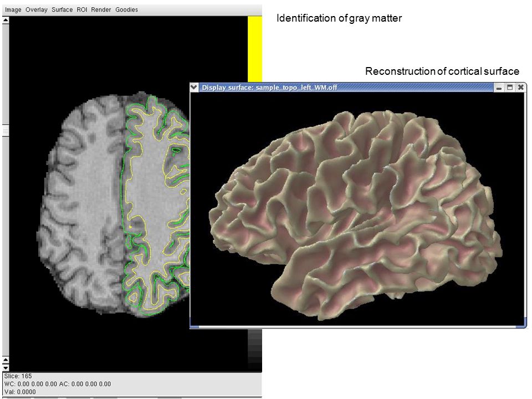Click the 'Slice: 165' status text
The width and height of the screenshot is (532, 399).
click(18, 376)
